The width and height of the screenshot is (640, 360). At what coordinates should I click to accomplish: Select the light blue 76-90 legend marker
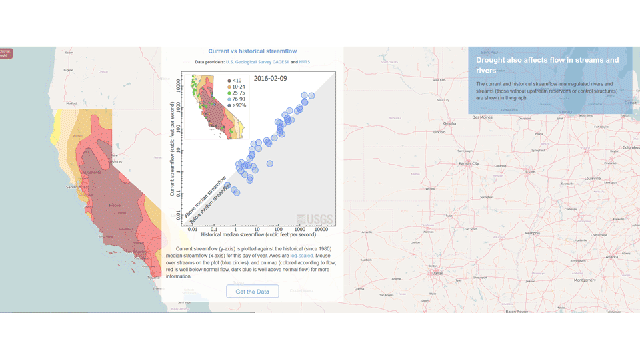[x=229, y=99]
